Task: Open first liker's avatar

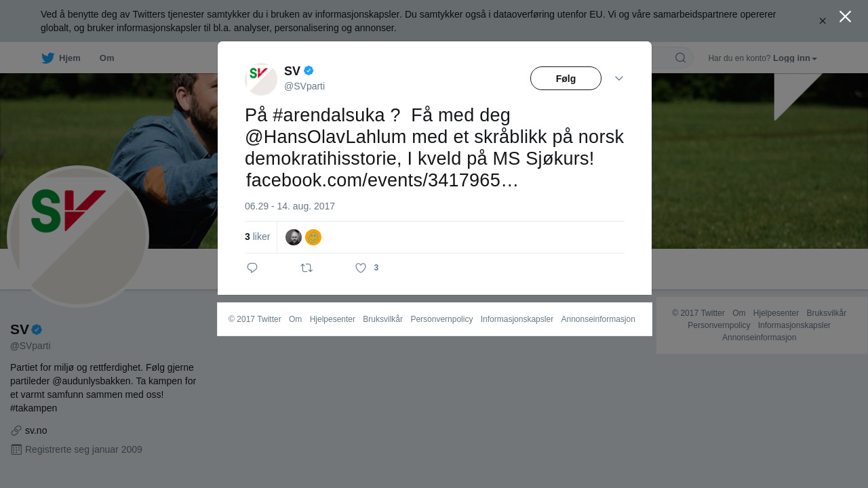Action: (x=294, y=237)
